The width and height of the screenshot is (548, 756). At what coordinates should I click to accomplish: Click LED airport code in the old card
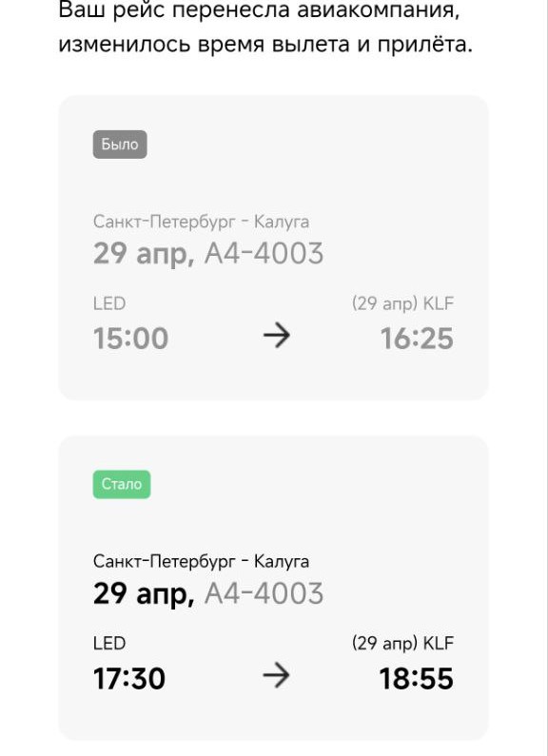coord(109,303)
